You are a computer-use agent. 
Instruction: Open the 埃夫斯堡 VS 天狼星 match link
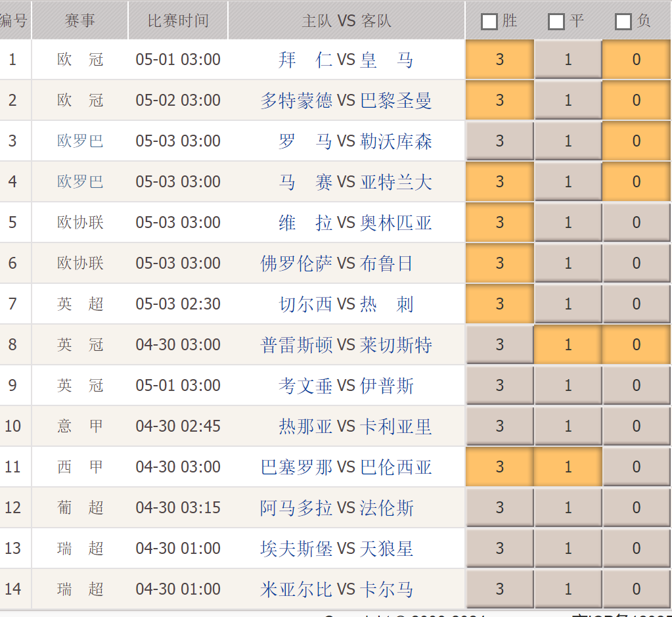(x=337, y=549)
